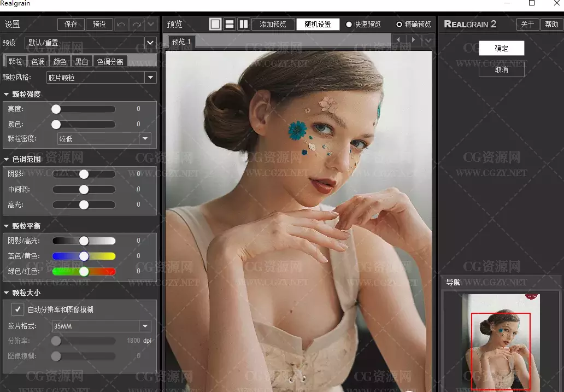Click the 高光 slider handle
The image size is (564, 392).
point(84,205)
